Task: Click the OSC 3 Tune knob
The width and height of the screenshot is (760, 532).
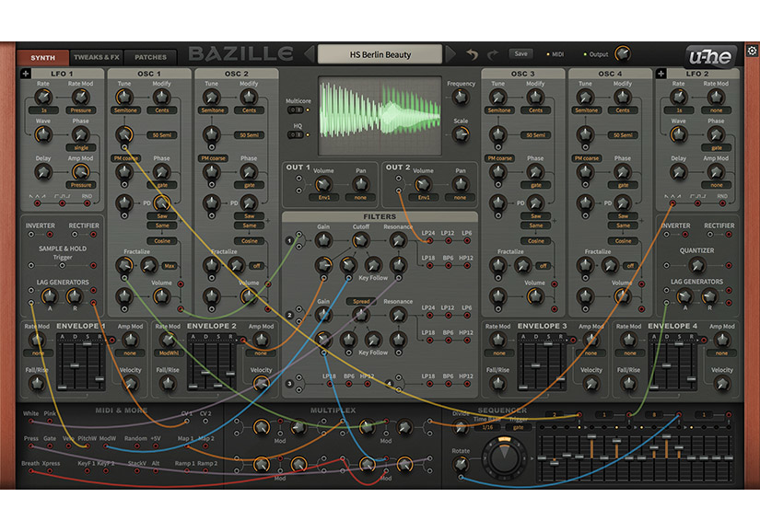Action: click(498, 98)
